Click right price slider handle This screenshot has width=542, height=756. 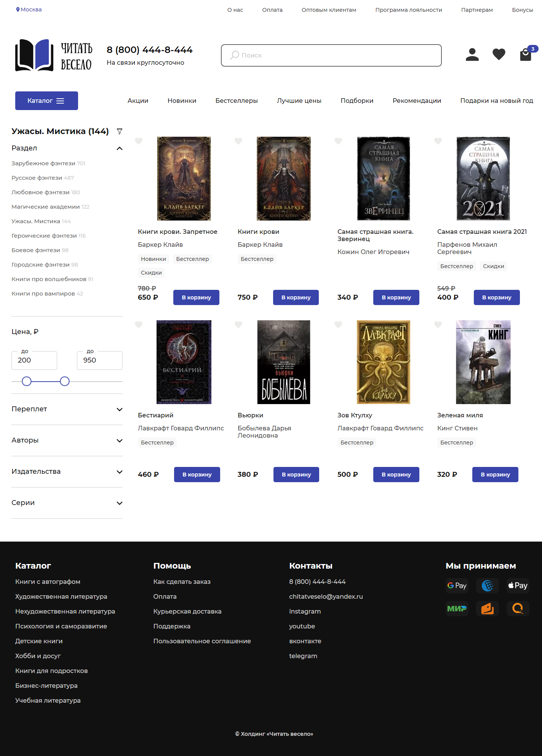pyautogui.click(x=65, y=381)
